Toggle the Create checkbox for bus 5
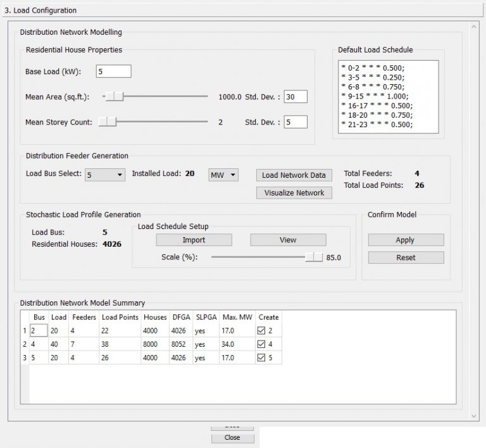Image resolution: width=486 pixels, height=448 pixels. point(261,358)
